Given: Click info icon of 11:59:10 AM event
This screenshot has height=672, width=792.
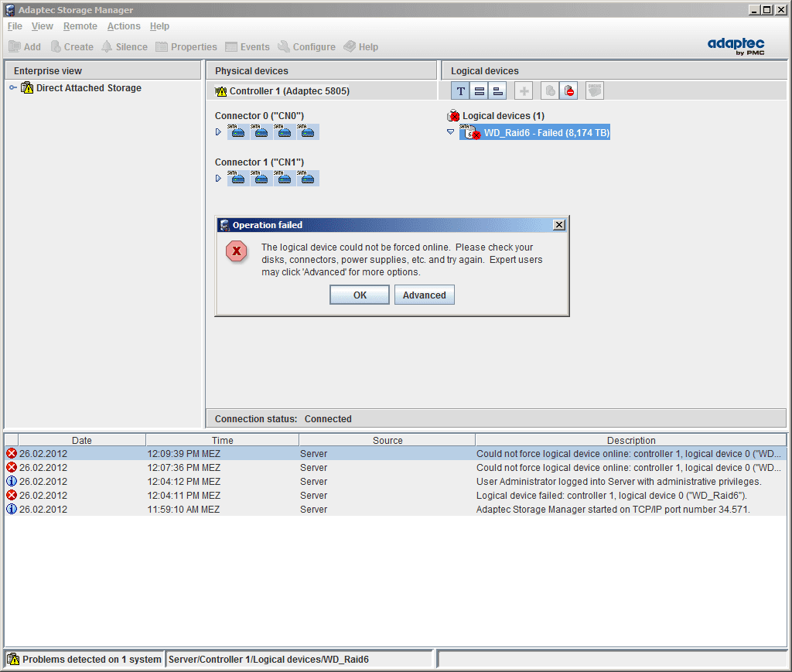Looking at the screenshot, I should point(12,509).
